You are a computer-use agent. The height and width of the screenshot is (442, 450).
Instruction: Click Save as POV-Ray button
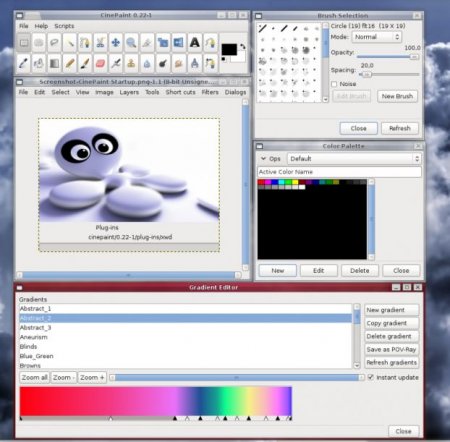pyautogui.click(x=391, y=349)
